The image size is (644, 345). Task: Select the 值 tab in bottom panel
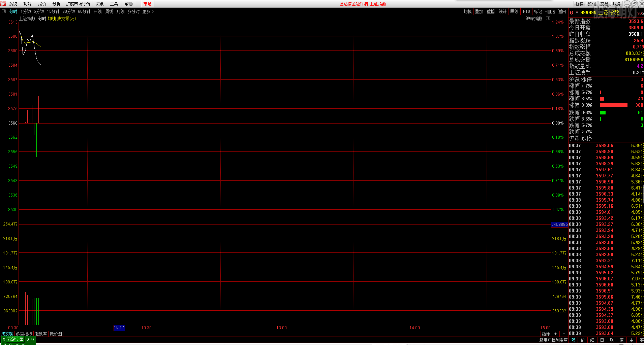[621, 340]
